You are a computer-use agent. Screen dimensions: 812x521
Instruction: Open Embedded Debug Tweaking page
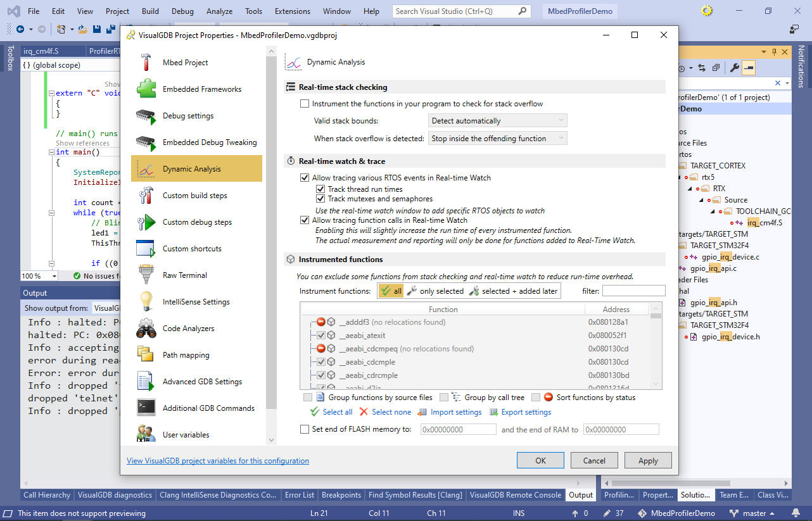coord(196,142)
